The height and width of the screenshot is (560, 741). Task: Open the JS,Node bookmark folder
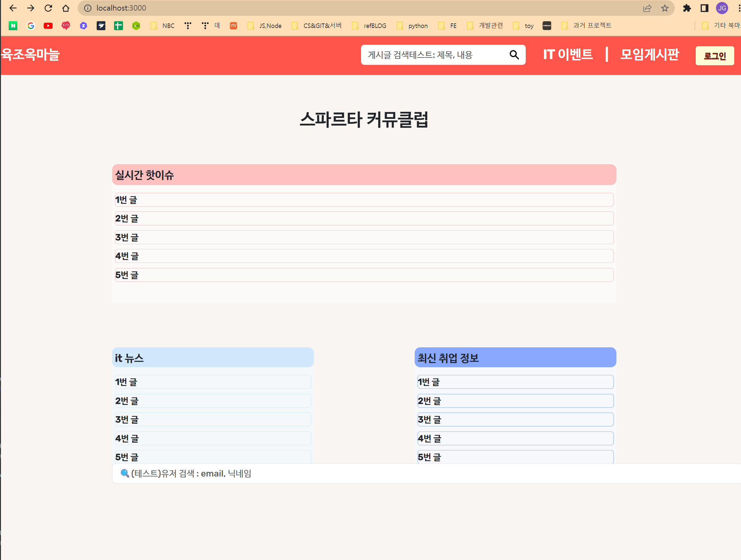pyautogui.click(x=264, y=26)
